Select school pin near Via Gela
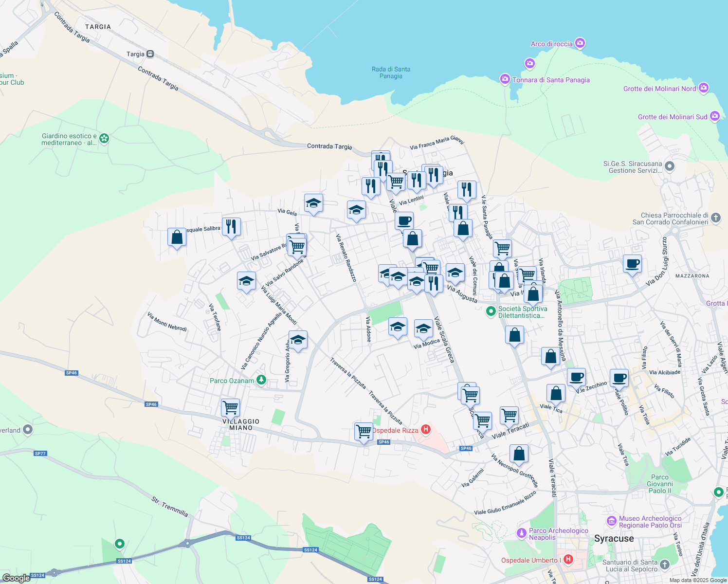 point(313,203)
